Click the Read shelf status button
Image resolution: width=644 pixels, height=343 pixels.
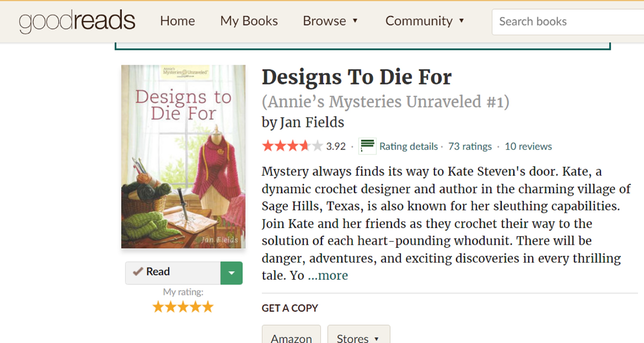[x=173, y=273]
